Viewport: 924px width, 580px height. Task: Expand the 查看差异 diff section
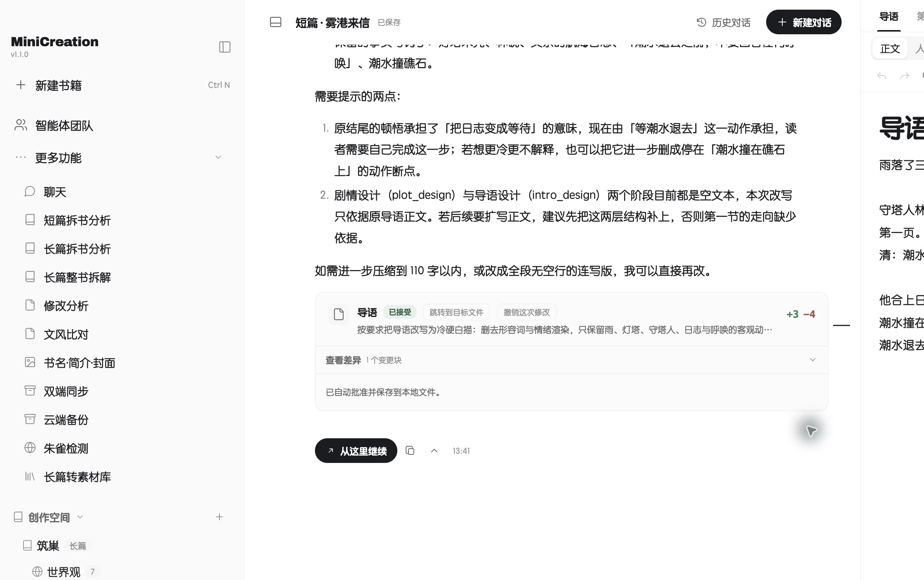tap(571, 360)
